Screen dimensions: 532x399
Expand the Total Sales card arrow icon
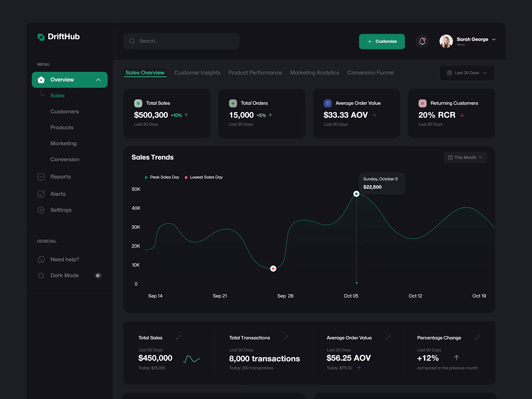point(178,338)
